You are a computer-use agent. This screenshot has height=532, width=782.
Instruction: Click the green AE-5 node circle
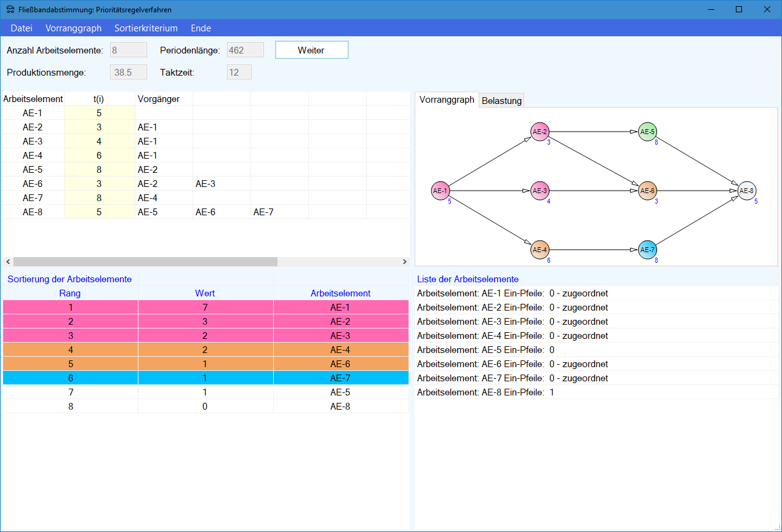(x=647, y=132)
